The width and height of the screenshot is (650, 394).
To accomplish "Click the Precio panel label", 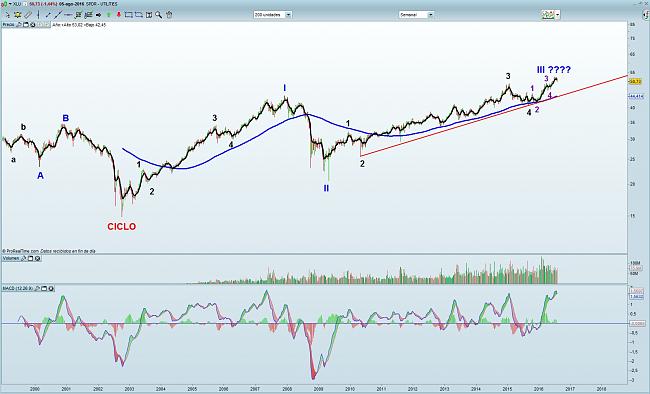I will tap(9, 25).
